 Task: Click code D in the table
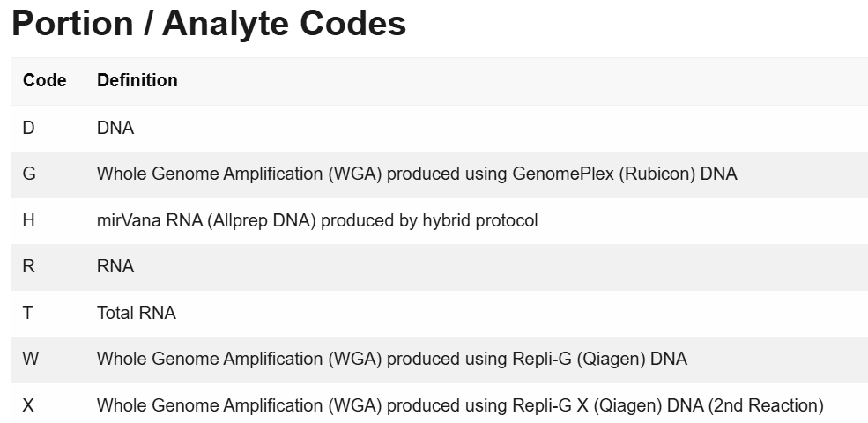coord(28,128)
